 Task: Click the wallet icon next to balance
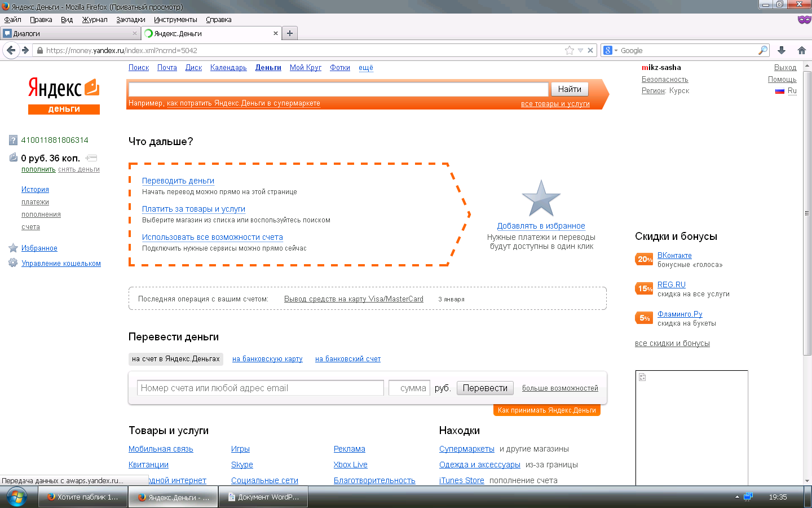click(14, 157)
